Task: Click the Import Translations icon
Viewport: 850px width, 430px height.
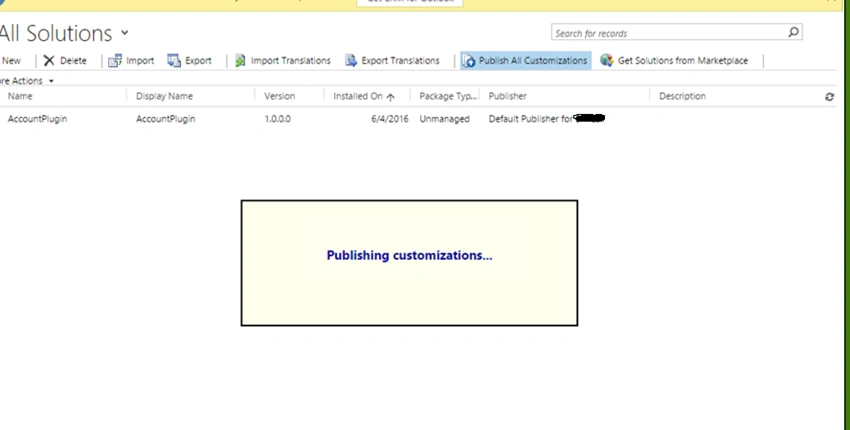Action: click(x=240, y=61)
